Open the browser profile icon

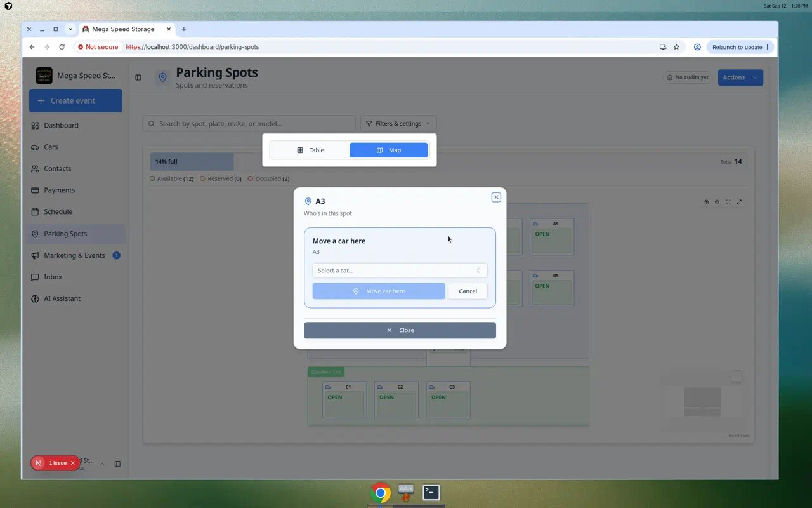point(697,47)
